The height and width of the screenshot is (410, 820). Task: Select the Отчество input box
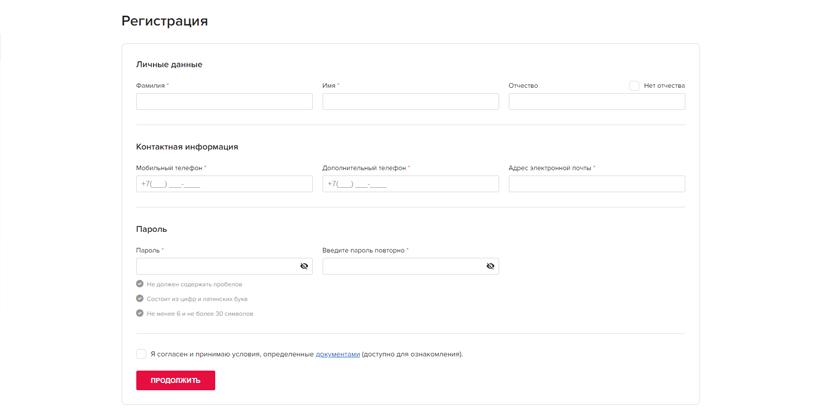click(x=596, y=102)
